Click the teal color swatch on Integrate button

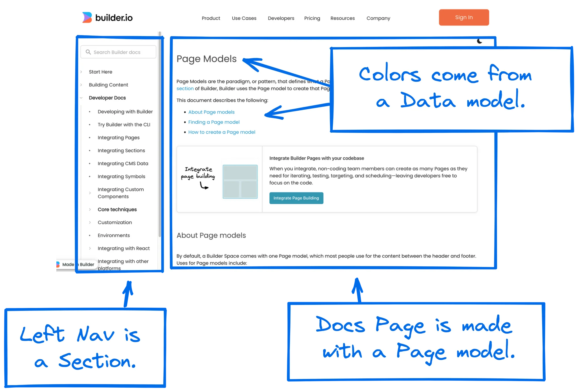click(x=296, y=198)
